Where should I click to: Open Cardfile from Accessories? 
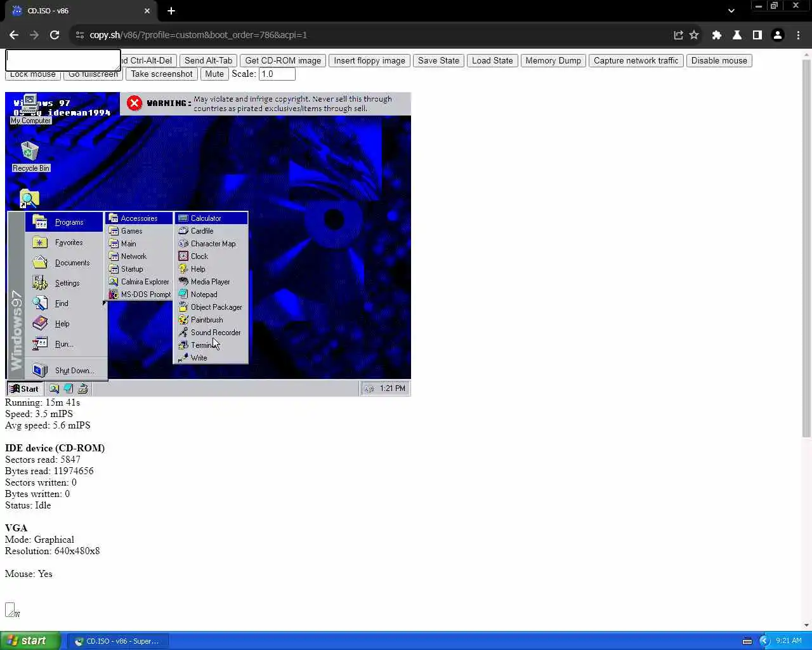click(x=211, y=231)
